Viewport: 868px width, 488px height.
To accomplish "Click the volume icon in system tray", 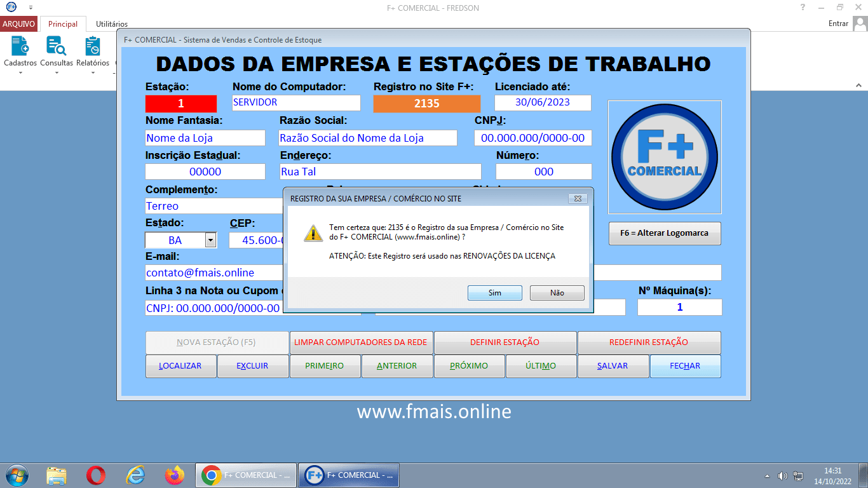I will click(783, 476).
